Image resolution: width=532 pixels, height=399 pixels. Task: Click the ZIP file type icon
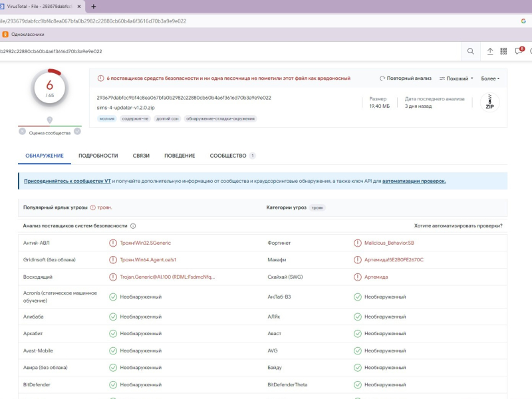[489, 102]
